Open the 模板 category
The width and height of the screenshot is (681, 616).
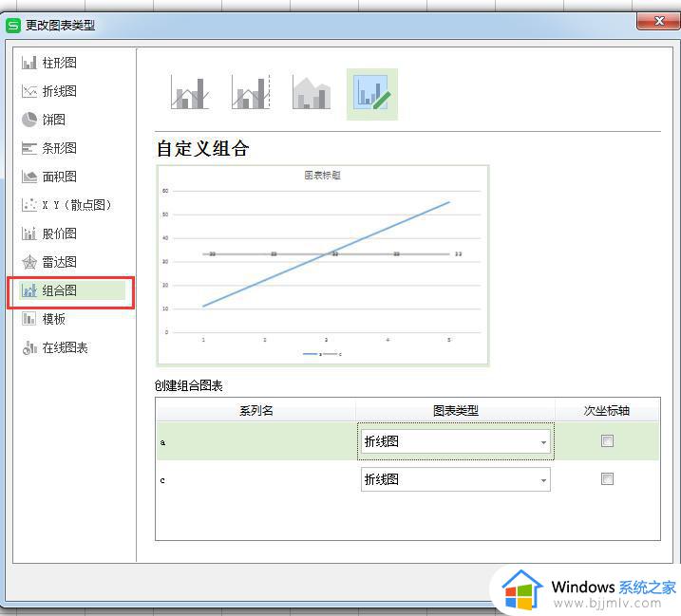click(54, 319)
